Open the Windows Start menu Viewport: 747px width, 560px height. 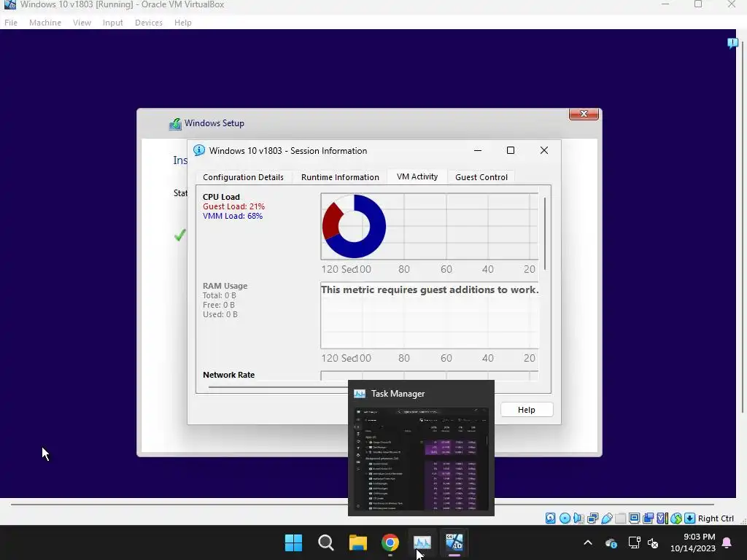[293, 542]
